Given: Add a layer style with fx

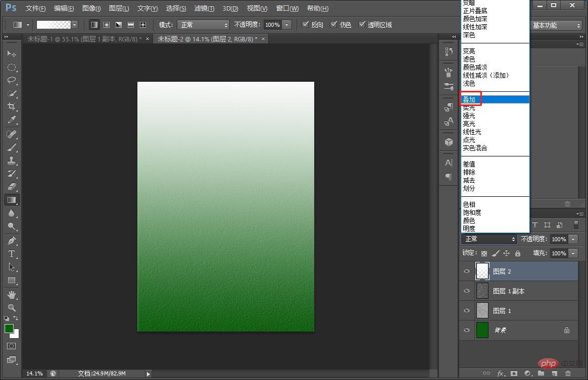Looking at the screenshot, I should click(500, 373).
